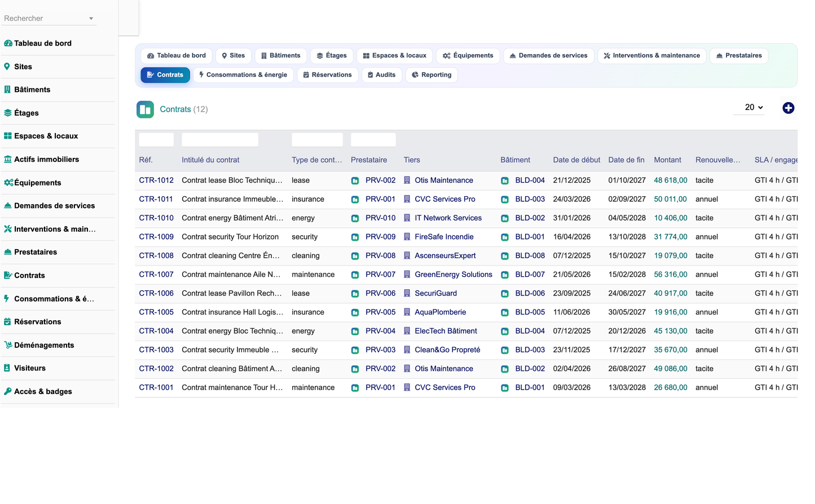This screenshot has height=504, width=815.
Task: Click the Sites map pin icon in sidebar
Action: [x=7, y=67]
